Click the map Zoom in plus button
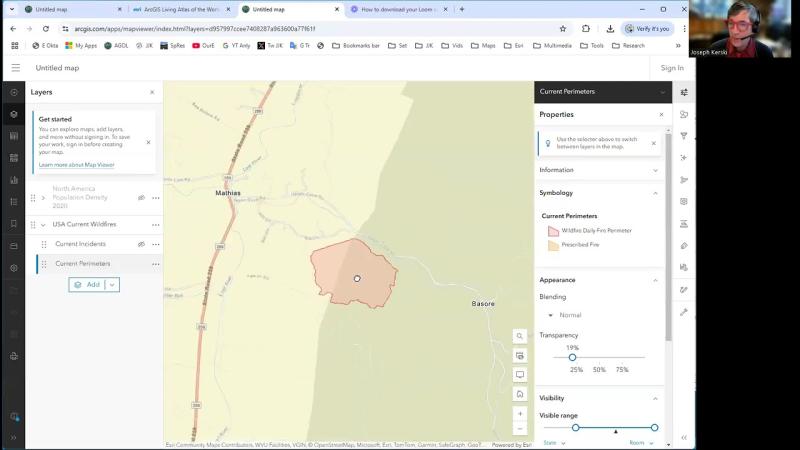This screenshot has width=800, height=450. [519, 414]
